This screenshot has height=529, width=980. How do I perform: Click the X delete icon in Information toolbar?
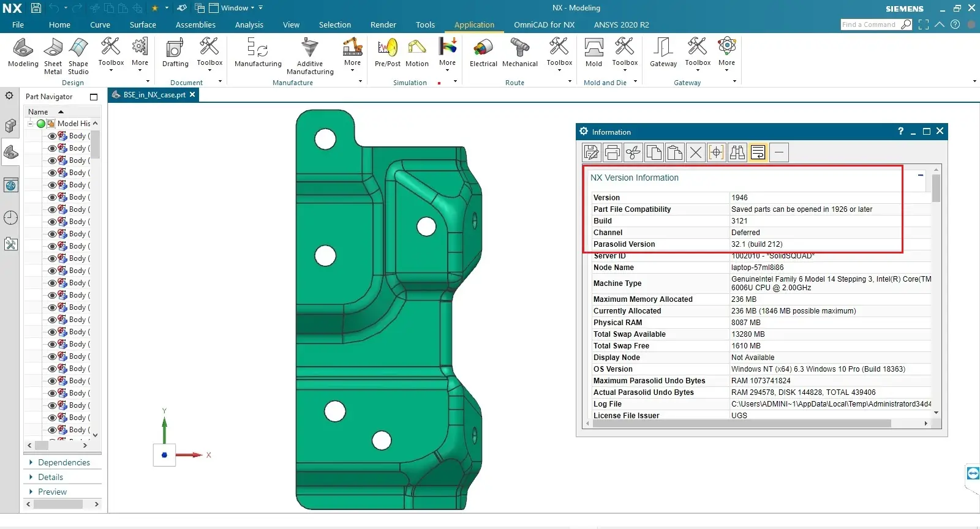pos(695,152)
